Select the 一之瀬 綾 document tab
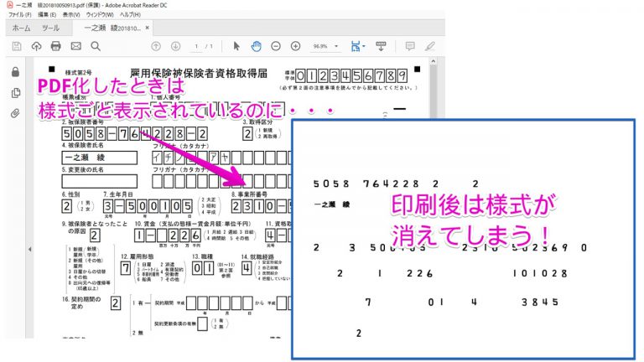This screenshot has width=644, height=362. point(112,28)
